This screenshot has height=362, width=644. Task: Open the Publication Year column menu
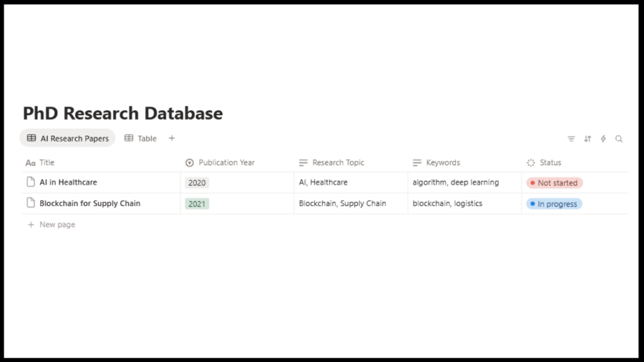coord(226,162)
